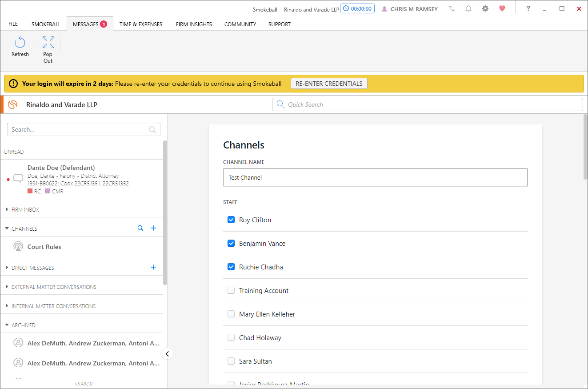Image resolution: width=588 pixels, height=389 pixels.
Task: Check the Training Account checkbox
Action: [231, 290]
